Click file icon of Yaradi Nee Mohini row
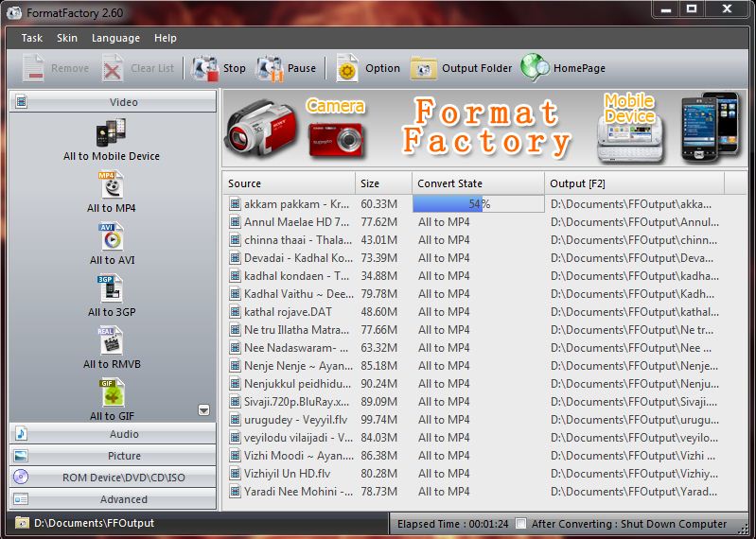The height and width of the screenshot is (539, 756). (235, 492)
